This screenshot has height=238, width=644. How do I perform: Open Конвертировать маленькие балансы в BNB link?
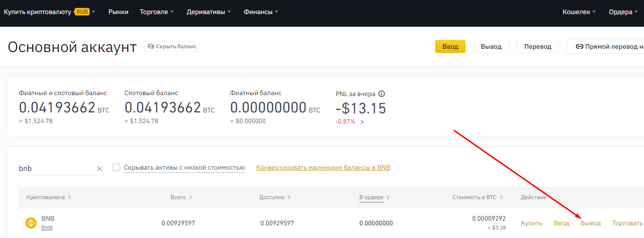(323, 167)
